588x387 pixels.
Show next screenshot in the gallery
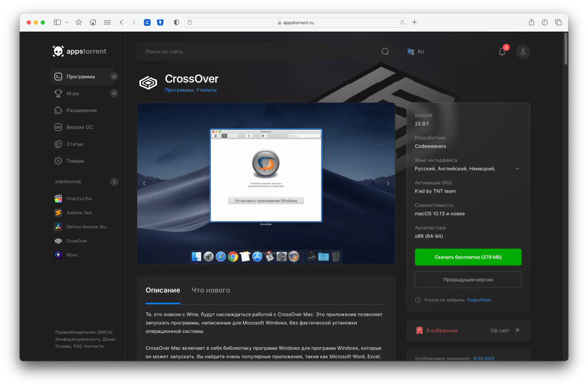click(388, 183)
